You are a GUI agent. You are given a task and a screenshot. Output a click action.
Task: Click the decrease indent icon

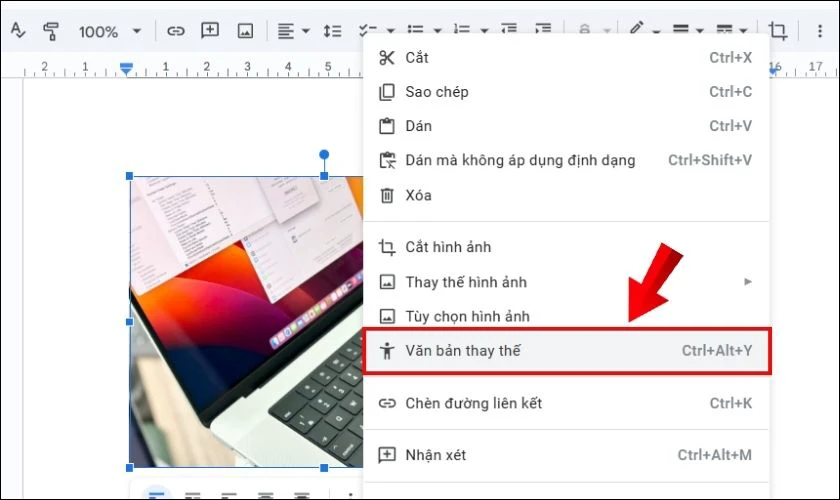(508, 29)
